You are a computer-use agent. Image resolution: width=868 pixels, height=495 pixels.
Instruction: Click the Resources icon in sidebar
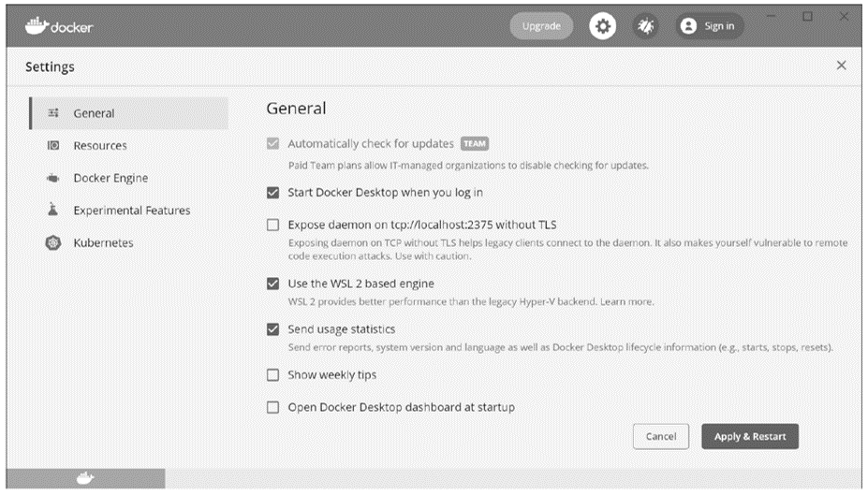[x=53, y=145]
